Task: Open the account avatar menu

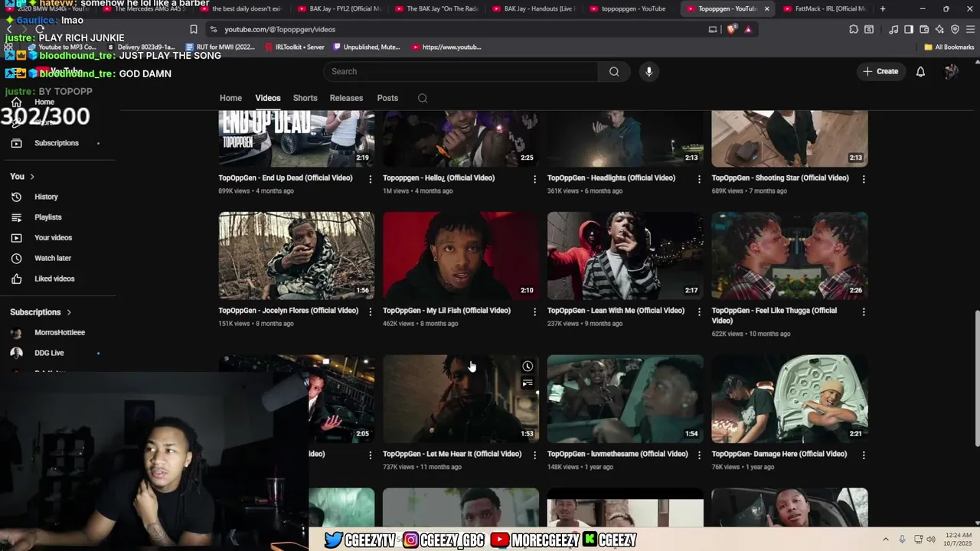Action: [951, 71]
